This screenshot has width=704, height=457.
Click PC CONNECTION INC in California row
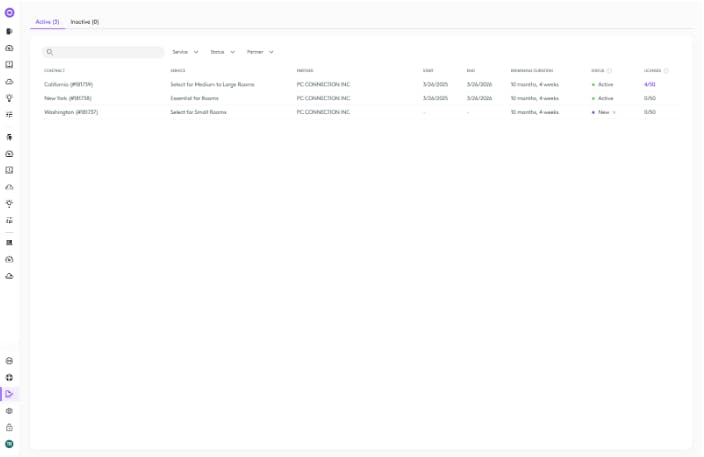[x=323, y=84]
